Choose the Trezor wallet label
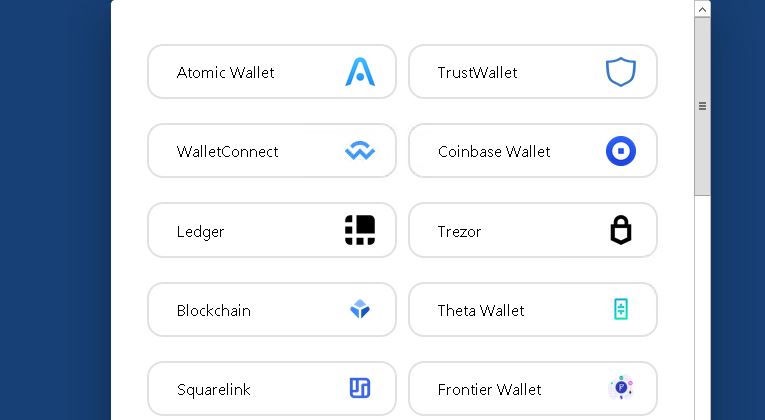This screenshot has height=420, width=765. (x=459, y=231)
